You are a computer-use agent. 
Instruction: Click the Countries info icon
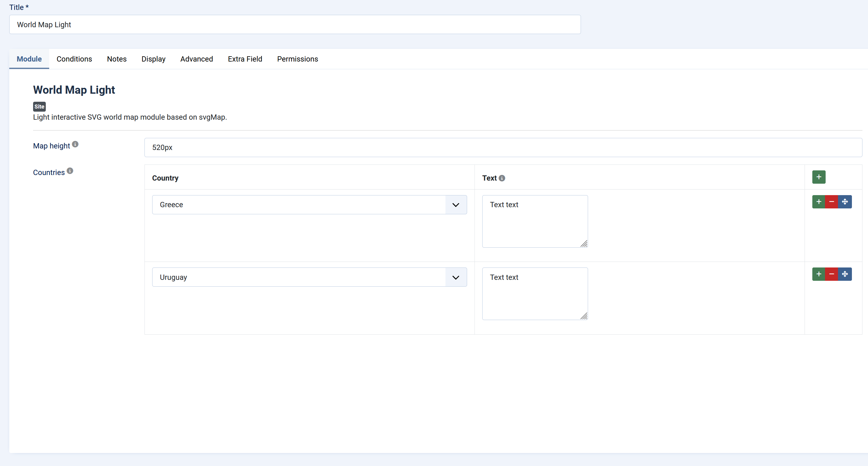click(x=70, y=171)
